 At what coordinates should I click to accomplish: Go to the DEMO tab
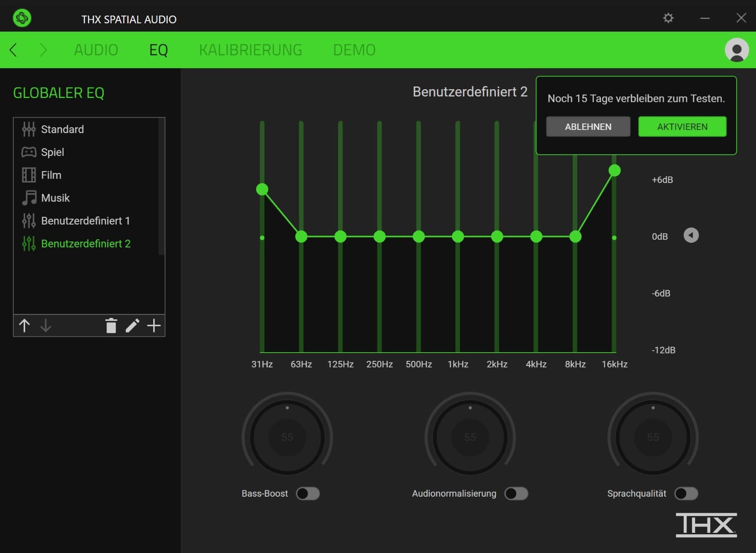pyautogui.click(x=354, y=50)
